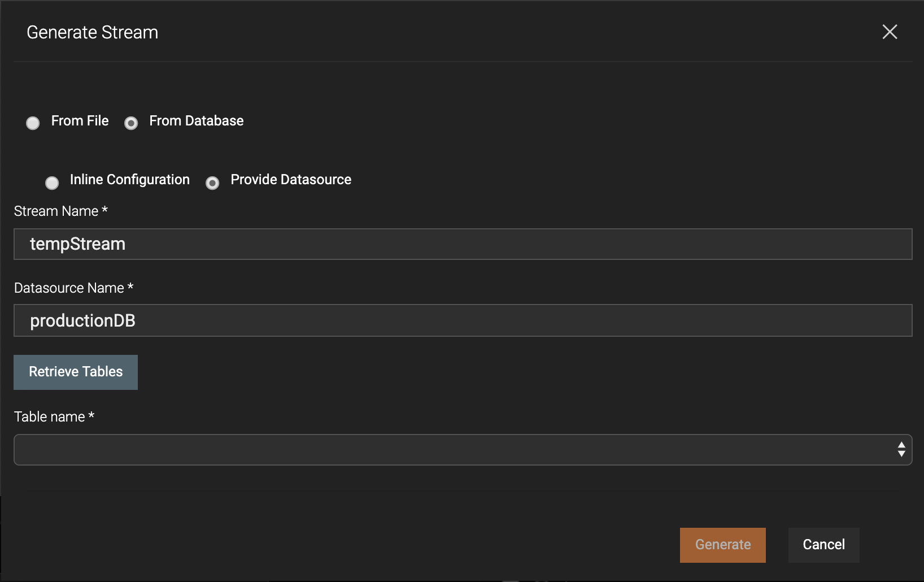Click the Cancel button
The image size is (924, 582).
pos(823,545)
